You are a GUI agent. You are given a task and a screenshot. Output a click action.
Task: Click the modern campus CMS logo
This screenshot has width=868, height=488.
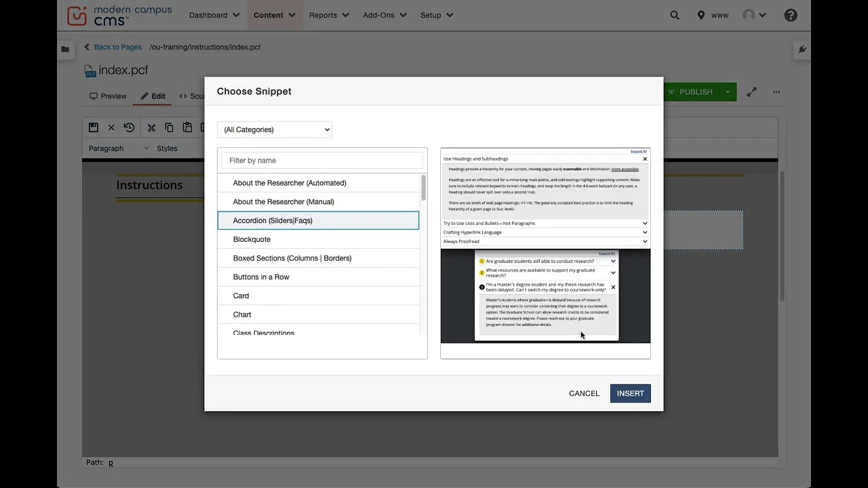119,15
